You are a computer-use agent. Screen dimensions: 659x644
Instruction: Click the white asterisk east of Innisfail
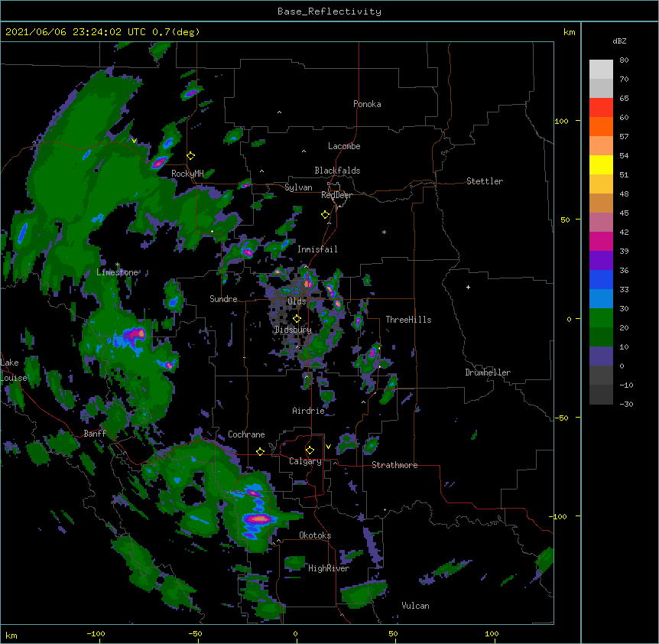pos(384,232)
